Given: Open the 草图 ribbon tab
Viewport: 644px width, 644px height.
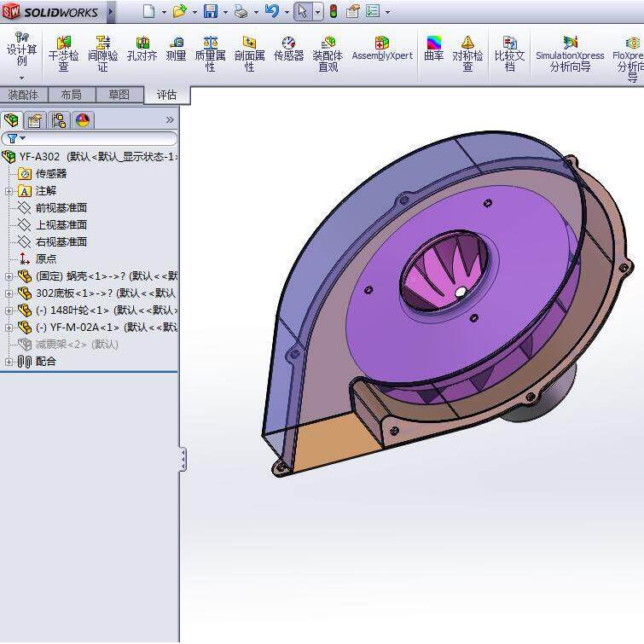Looking at the screenshot, I should (119, 95).
